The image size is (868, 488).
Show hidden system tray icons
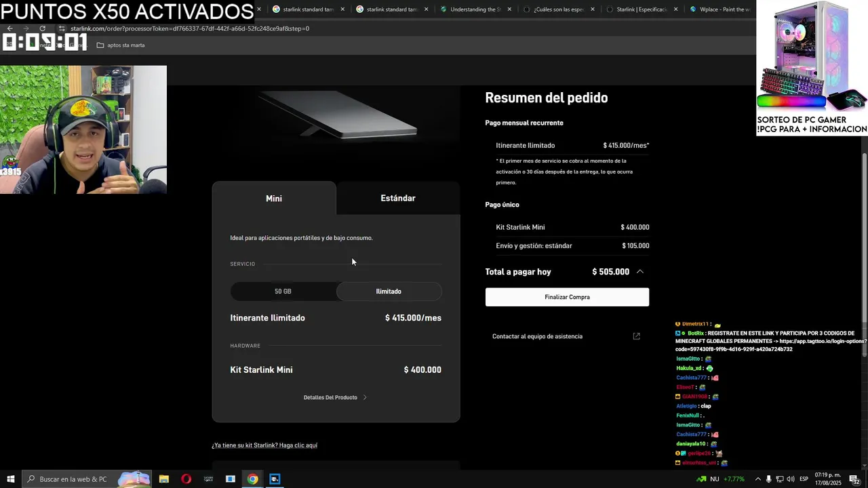(x=757, y=479)
